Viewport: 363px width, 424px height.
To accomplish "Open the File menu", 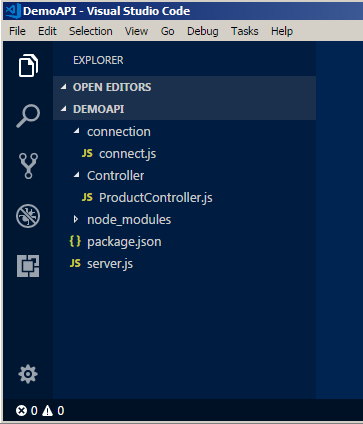I will click(17, 31).
